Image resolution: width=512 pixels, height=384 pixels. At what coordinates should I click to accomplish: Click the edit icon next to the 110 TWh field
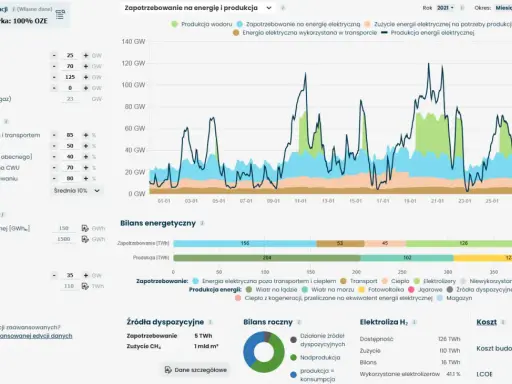point(85,286)
